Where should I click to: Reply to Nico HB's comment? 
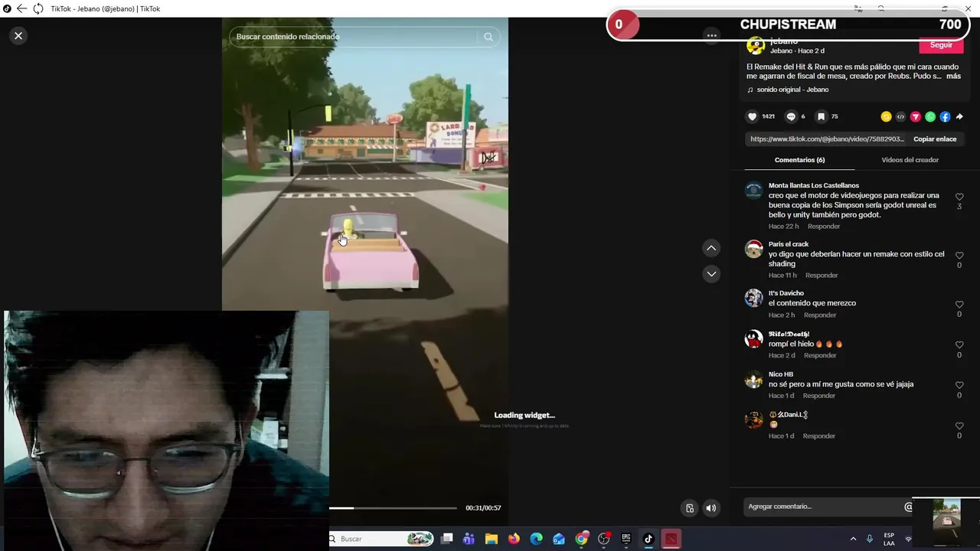[819, 396]
